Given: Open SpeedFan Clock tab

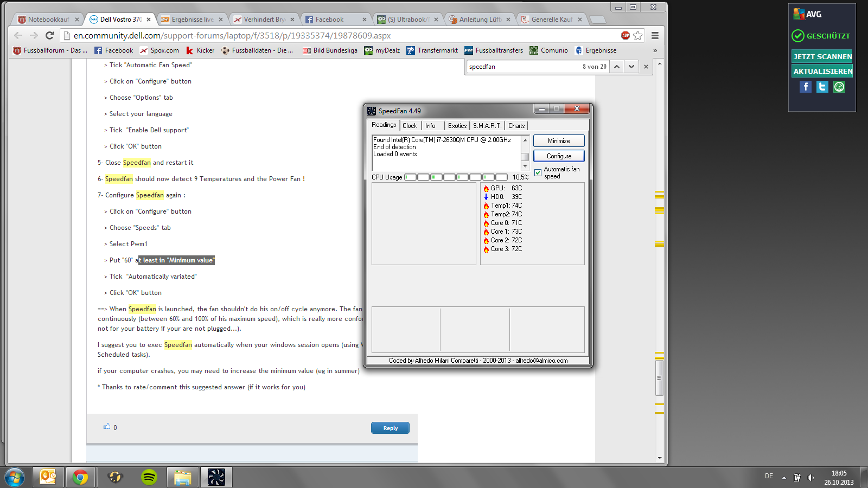Looking at the screenshot, I should point(410,126).
